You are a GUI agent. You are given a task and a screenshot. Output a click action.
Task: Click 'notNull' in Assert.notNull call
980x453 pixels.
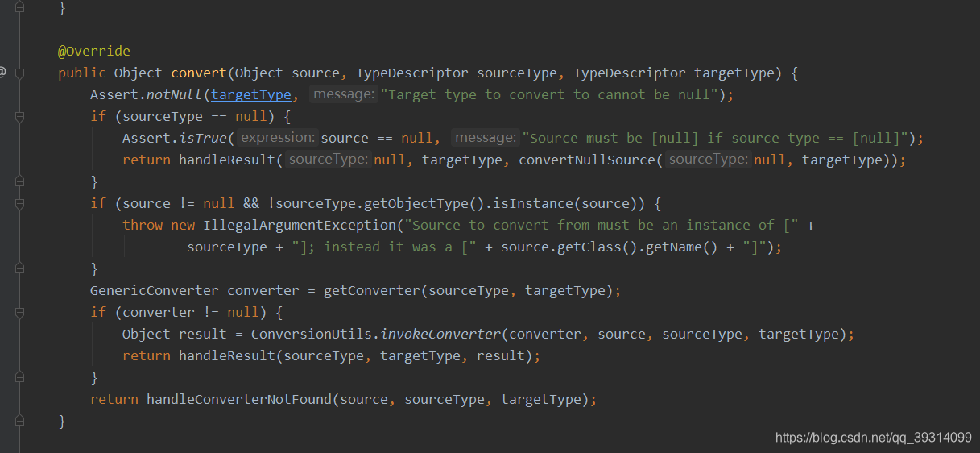pos(175,94)
